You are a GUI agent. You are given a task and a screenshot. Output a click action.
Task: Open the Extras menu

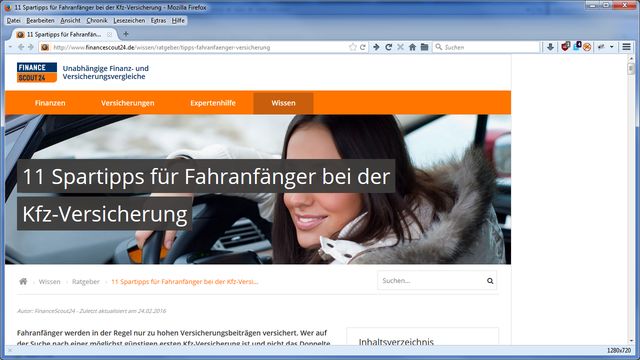[x=158, y=20]
